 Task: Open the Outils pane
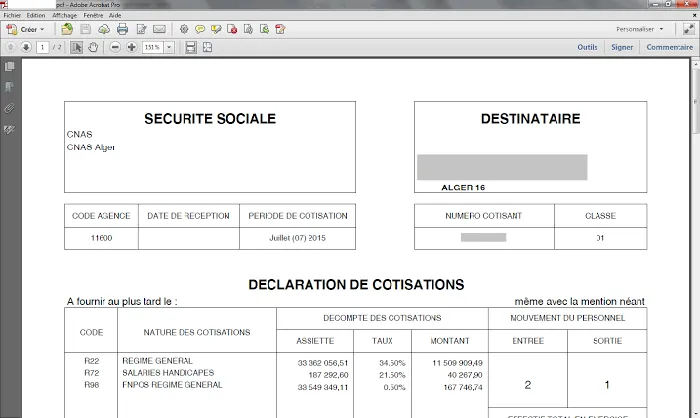tap(587, 47)
